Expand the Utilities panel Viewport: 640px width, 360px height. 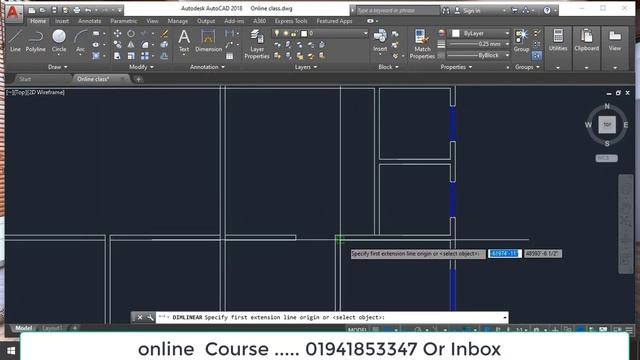click(558, 68)
